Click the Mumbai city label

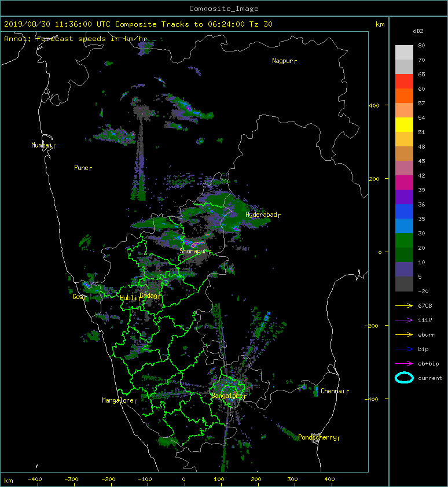[x=43, y=145]
